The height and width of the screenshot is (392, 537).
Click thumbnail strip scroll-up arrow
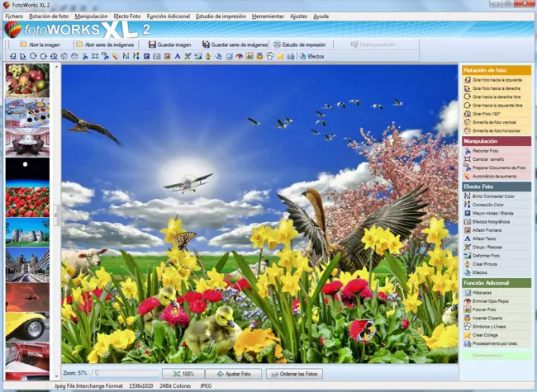56,67
